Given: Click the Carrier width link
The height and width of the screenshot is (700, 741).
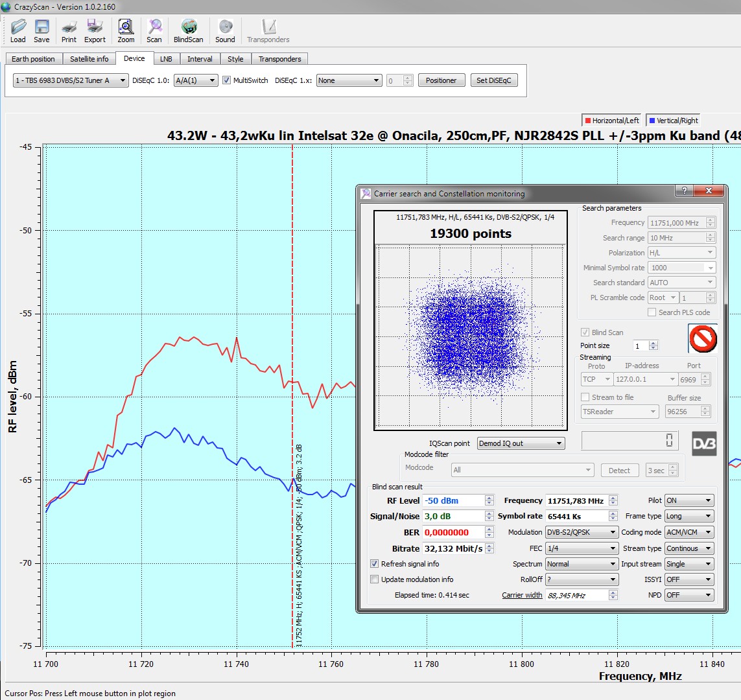Looking at the screenshot, I should coord(522,595).
